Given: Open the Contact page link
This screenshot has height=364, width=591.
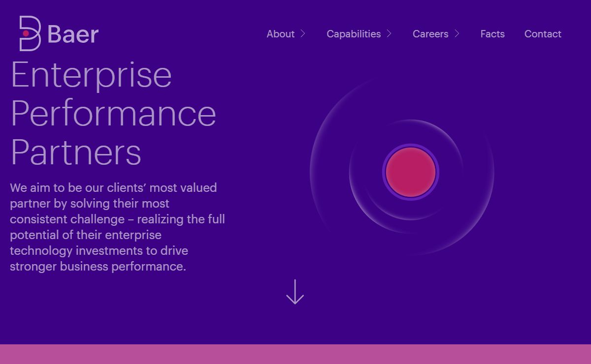Looking at the screenshot, I should tap(543, 34).
